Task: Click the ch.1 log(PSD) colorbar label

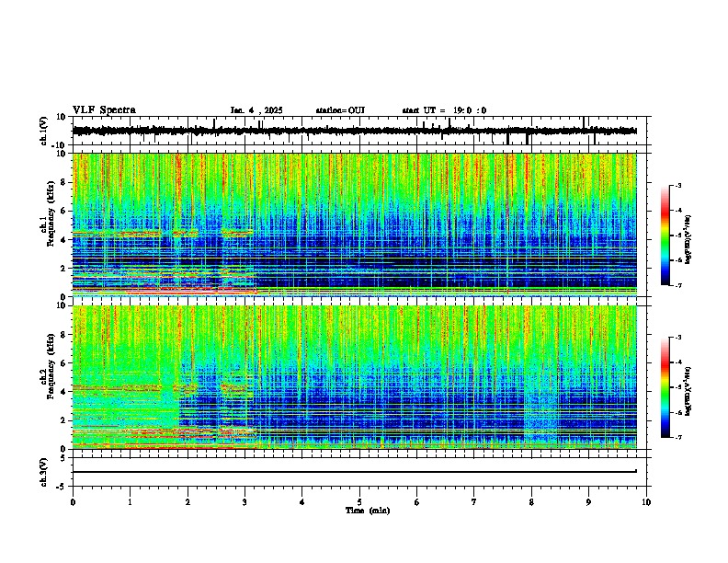Action: click(x=688, y=239)
